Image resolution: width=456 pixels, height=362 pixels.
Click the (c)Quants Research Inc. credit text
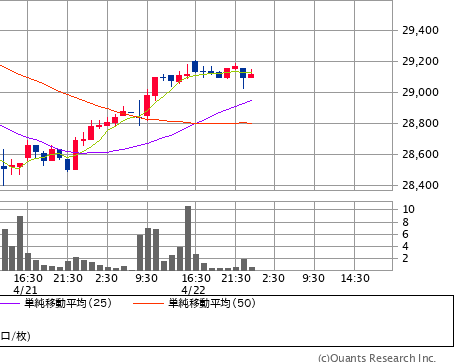pyautogui.click(x=377, y=358)
